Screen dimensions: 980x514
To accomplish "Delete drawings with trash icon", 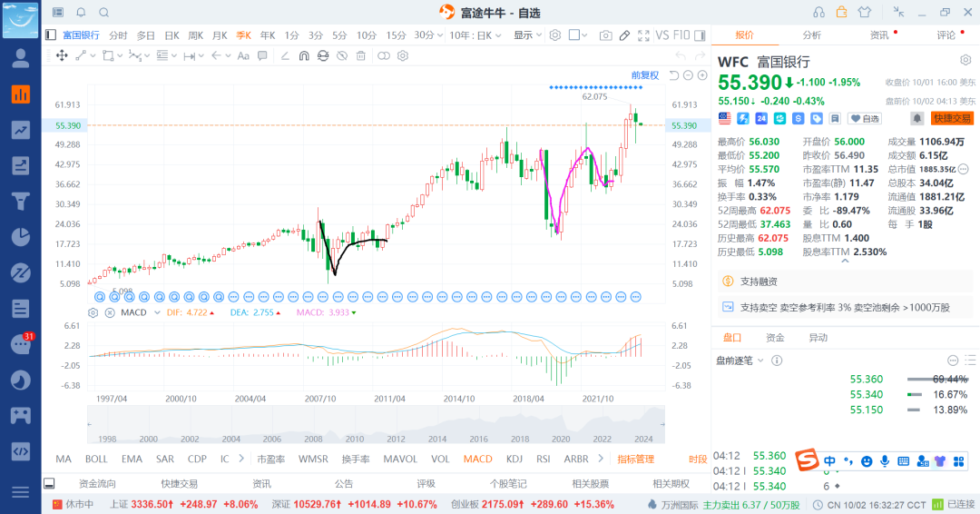I will pyautogui.click(x=360, y=55).
